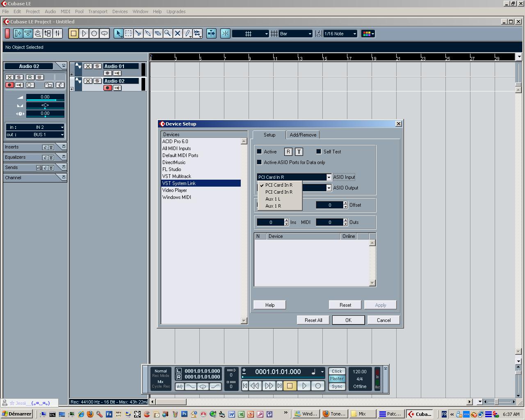Check Active ASIO Ports for Data only

(259, 162)
